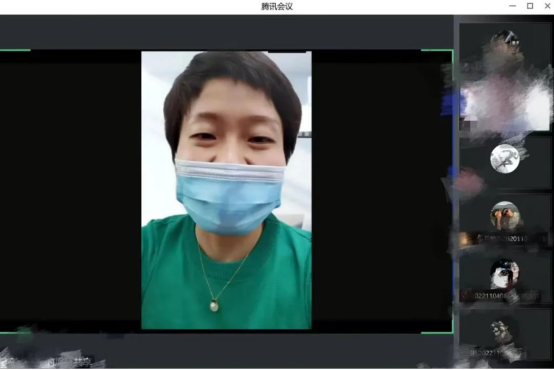Pick the bottom participant avatar in the sidebar
Viewport: 554px width, 370px height.
pyautogui.click(x=505, y=331)
